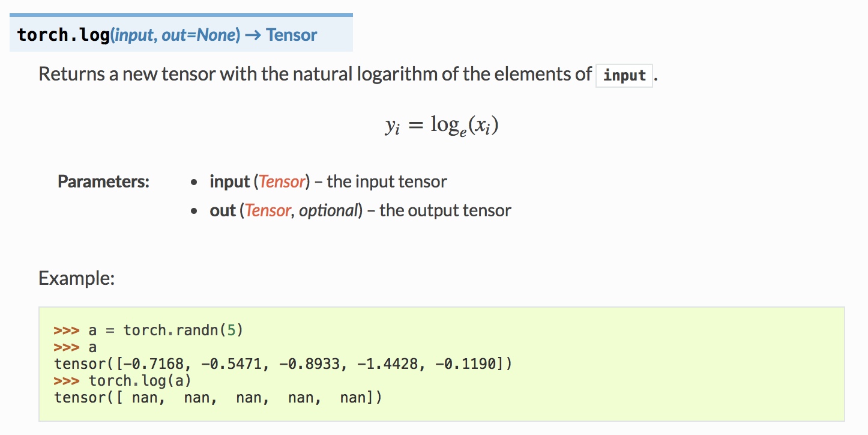Click the bold out parameter name

(x=223, y=210)
